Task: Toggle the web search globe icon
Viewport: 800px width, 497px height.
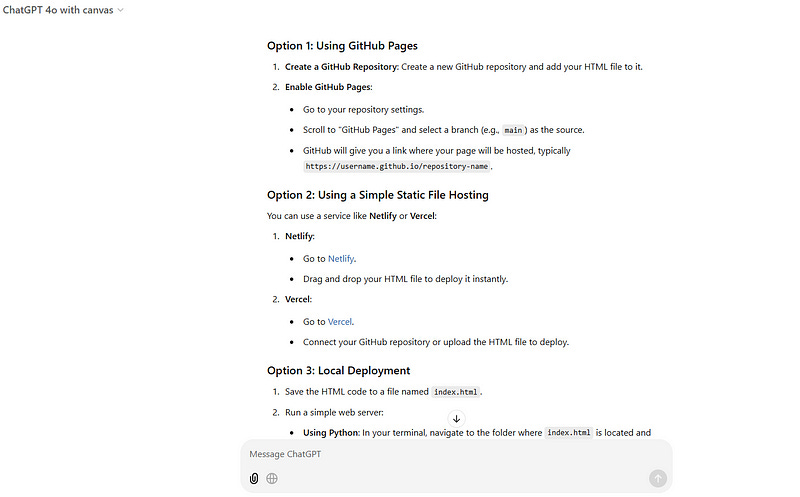Action: tap(272, 478)
